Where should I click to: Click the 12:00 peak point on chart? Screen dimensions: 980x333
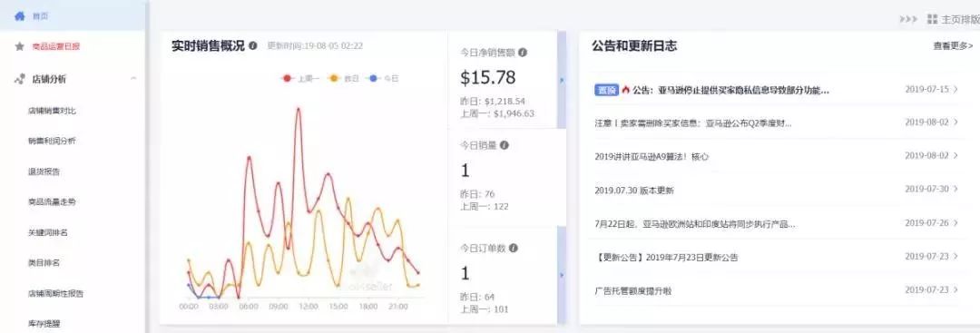(x=299, y=109)
